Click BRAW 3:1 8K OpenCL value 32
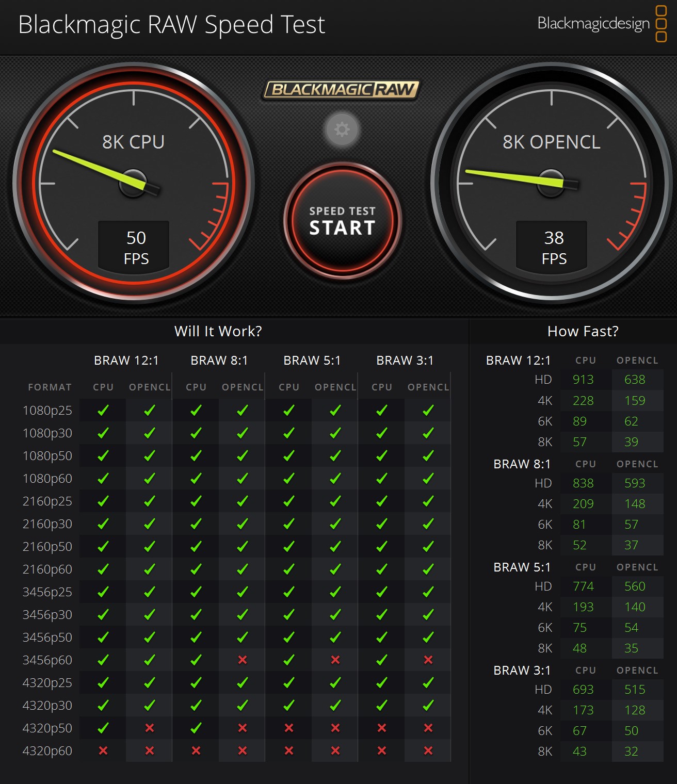 pos(631,752)
